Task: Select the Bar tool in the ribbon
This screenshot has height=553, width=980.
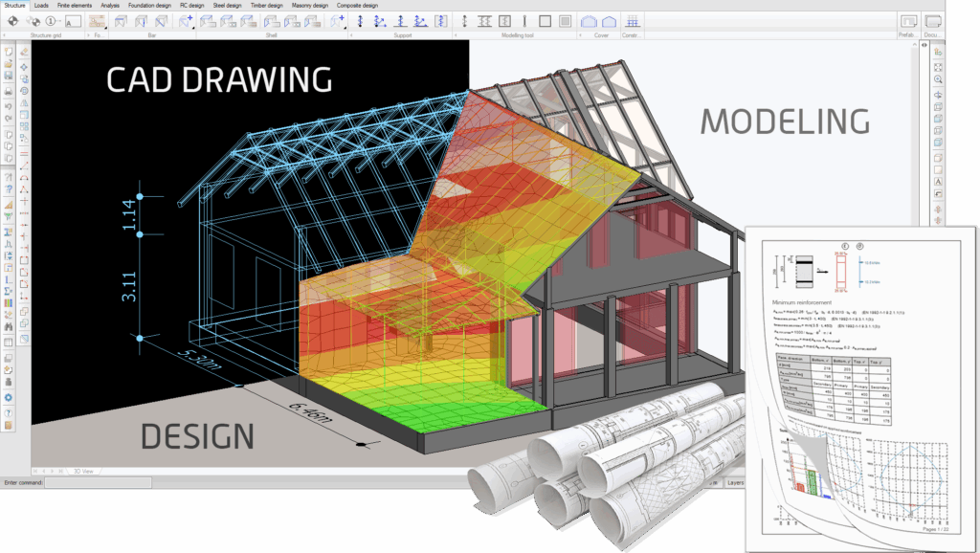Action: tap(122, 23)
